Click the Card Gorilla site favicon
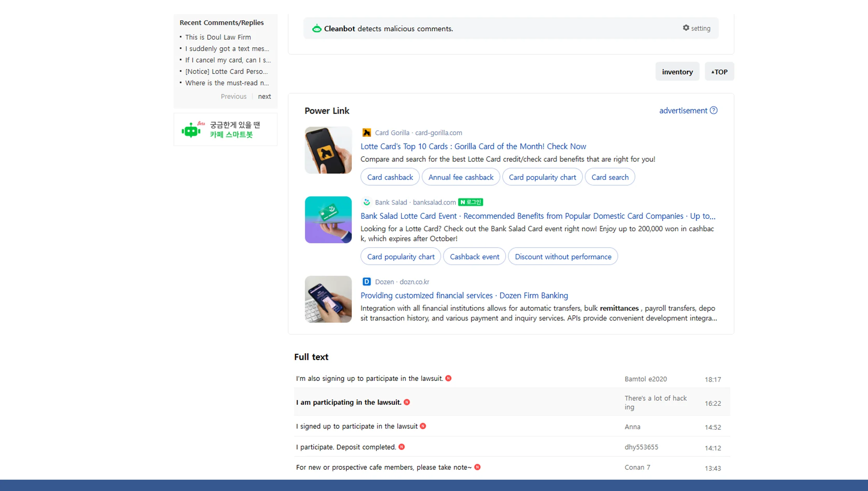 (366, 132)
